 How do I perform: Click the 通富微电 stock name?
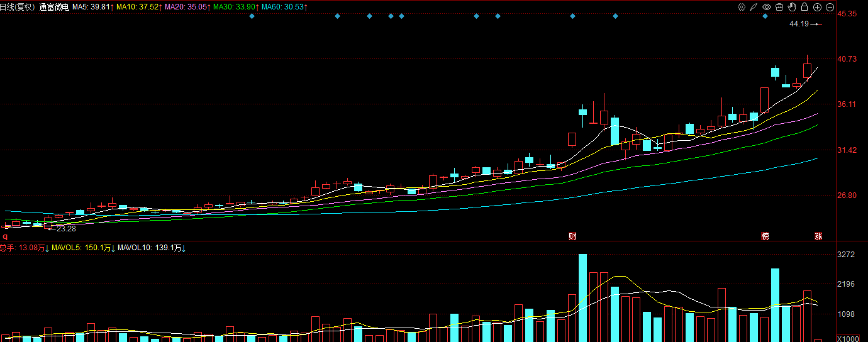pyautogui.click(x=54, y=7)
